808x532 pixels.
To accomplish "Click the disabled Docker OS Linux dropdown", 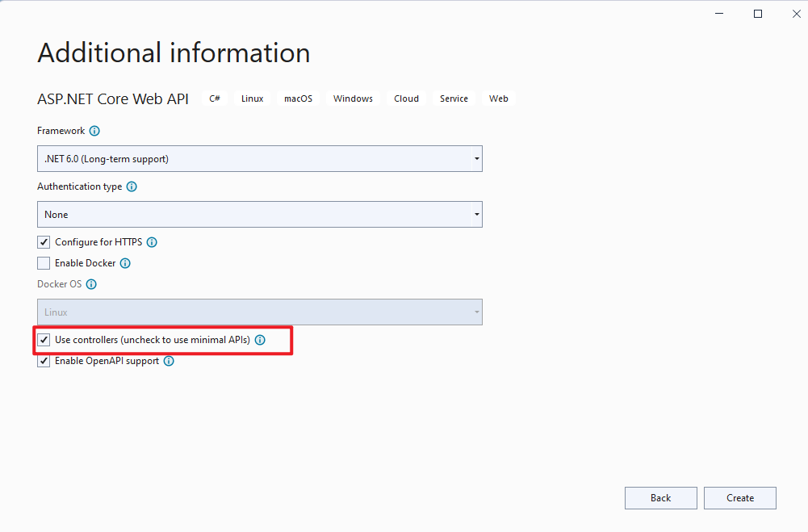I will coord(260,312).
